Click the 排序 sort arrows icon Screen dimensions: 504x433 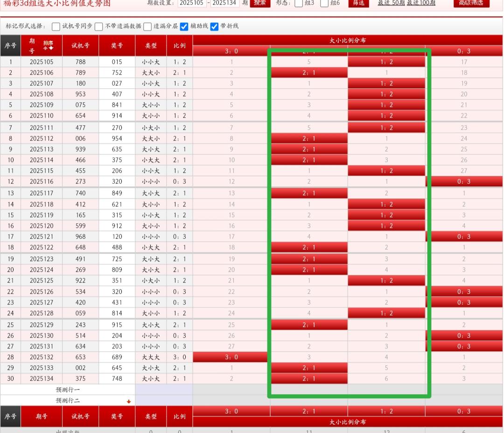coord(48,46)
